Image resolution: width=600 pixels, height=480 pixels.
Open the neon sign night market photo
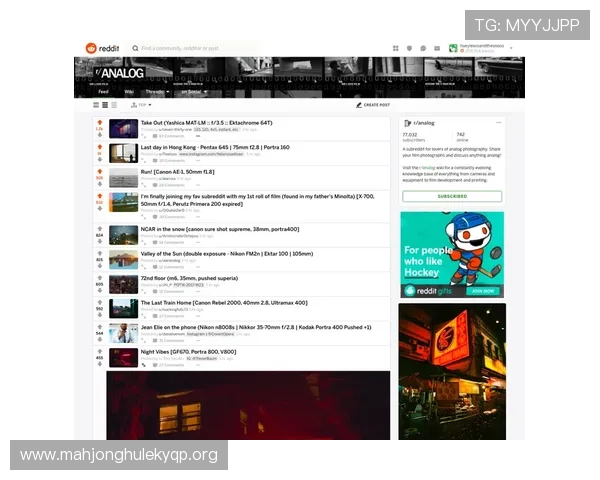pyautogui.click(x=452, y=371)
